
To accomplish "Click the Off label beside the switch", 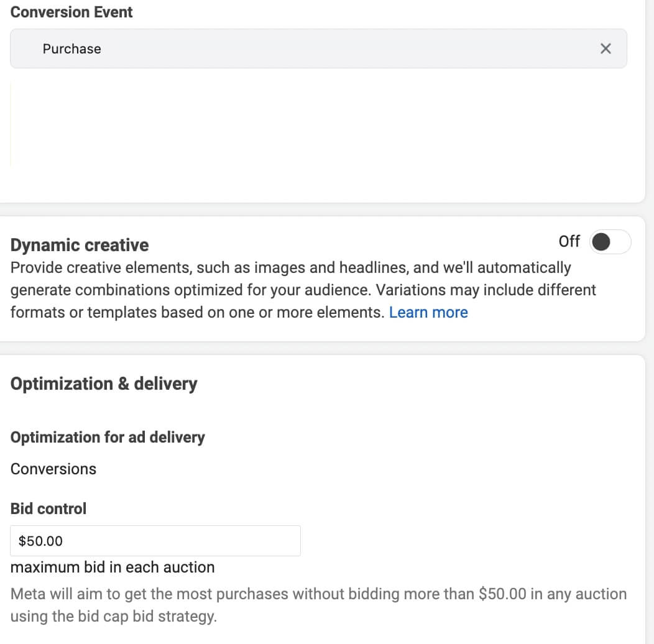I will coord(569,241).
